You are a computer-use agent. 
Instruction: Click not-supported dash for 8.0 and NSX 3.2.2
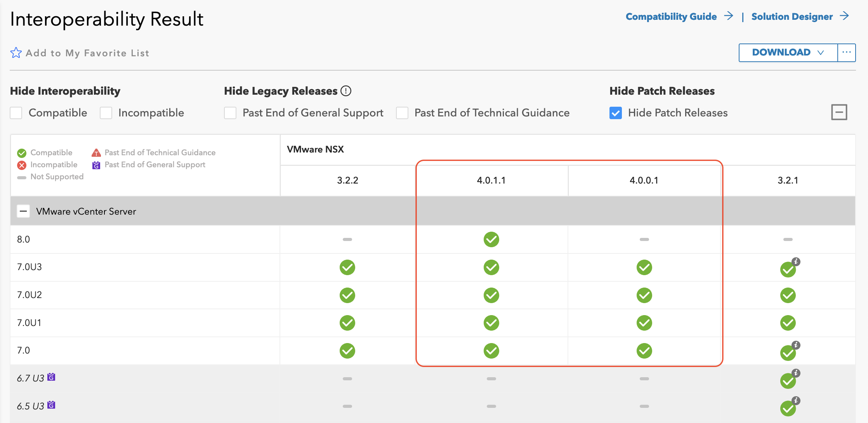347,239
